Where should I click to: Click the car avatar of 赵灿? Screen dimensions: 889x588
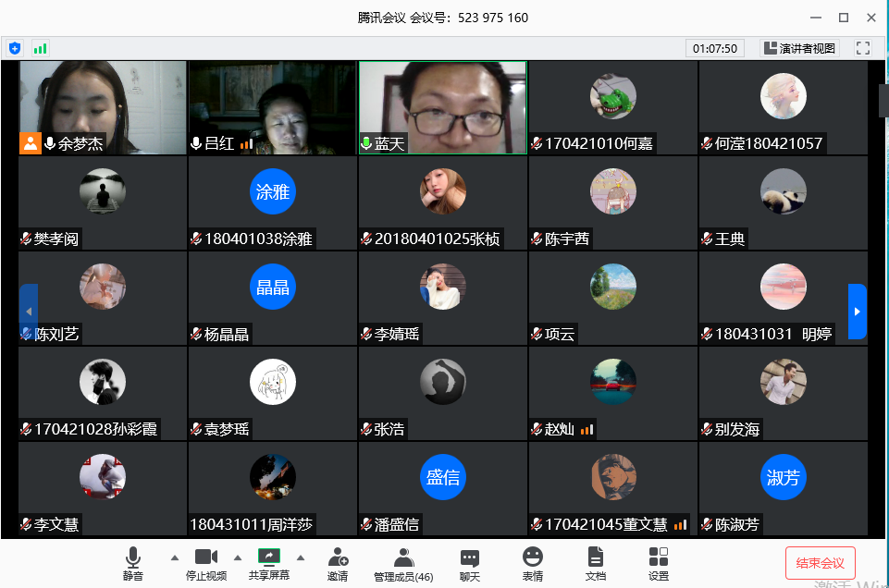coord(613,382)
